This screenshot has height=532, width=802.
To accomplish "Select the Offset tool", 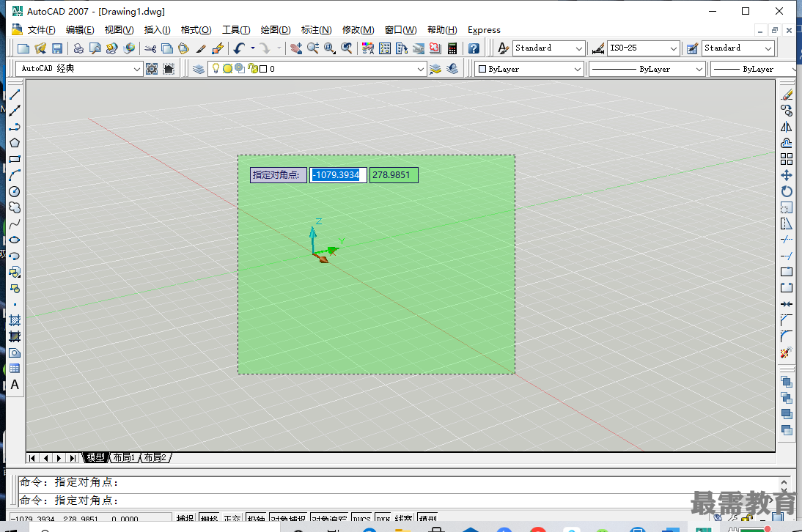I will pos(787,143).
